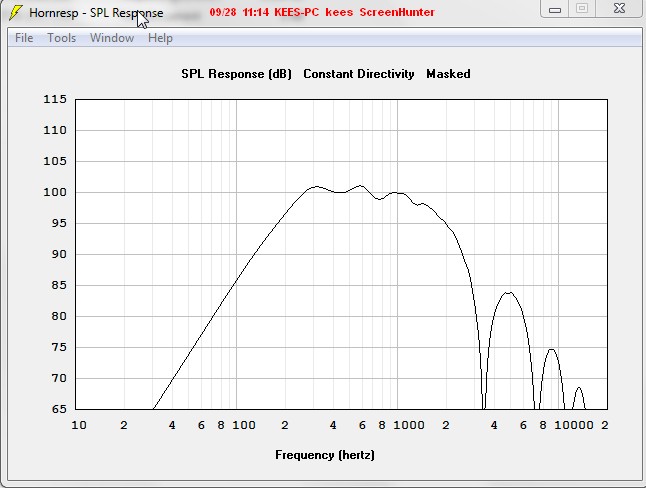Click the 'Frequency (hertz)' axis label
Screen dimensions: 646x488
325,455
